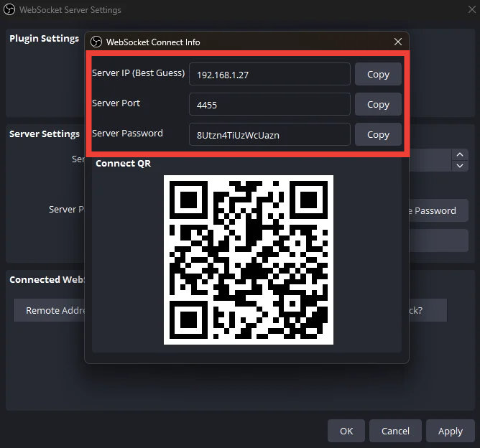
Task: Click the Server Port field showing 4455
Action: 269,104
